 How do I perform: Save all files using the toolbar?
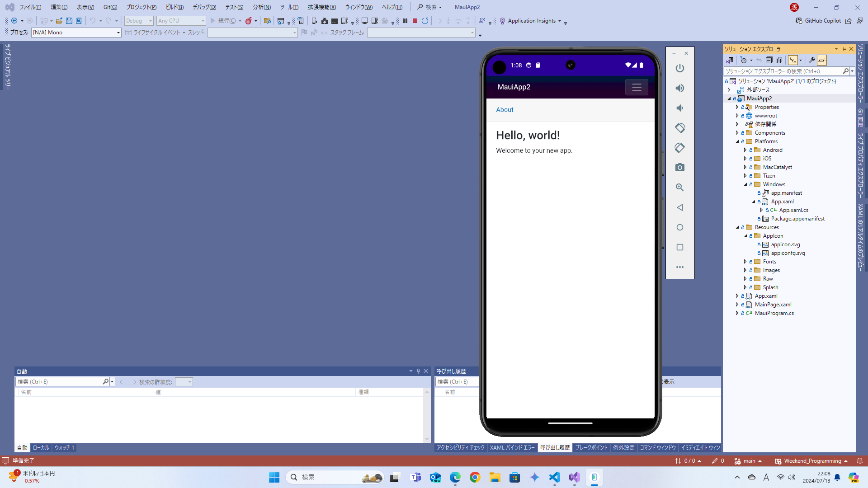79,21
